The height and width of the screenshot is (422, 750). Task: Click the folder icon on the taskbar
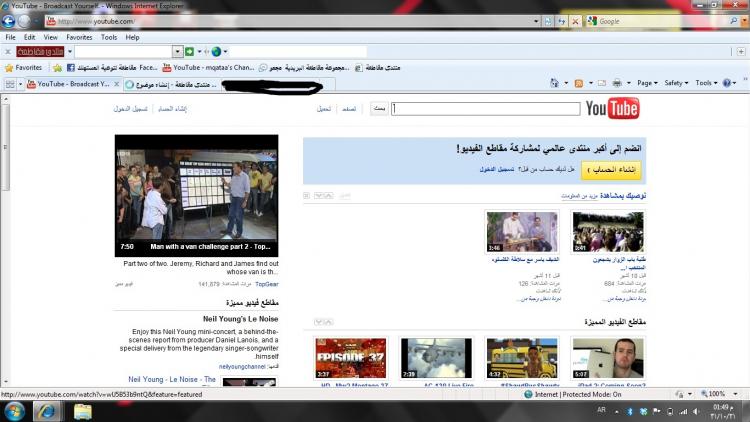(82, 411)
